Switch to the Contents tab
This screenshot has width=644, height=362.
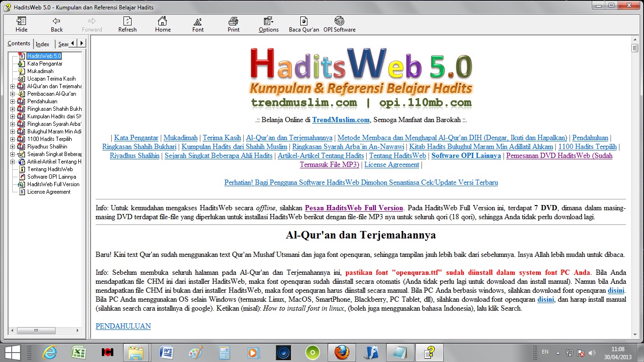pos(19,43)
